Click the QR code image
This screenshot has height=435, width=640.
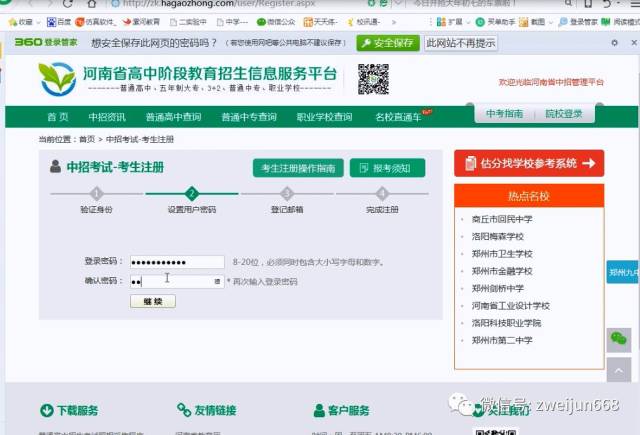[x=373, y=79]
